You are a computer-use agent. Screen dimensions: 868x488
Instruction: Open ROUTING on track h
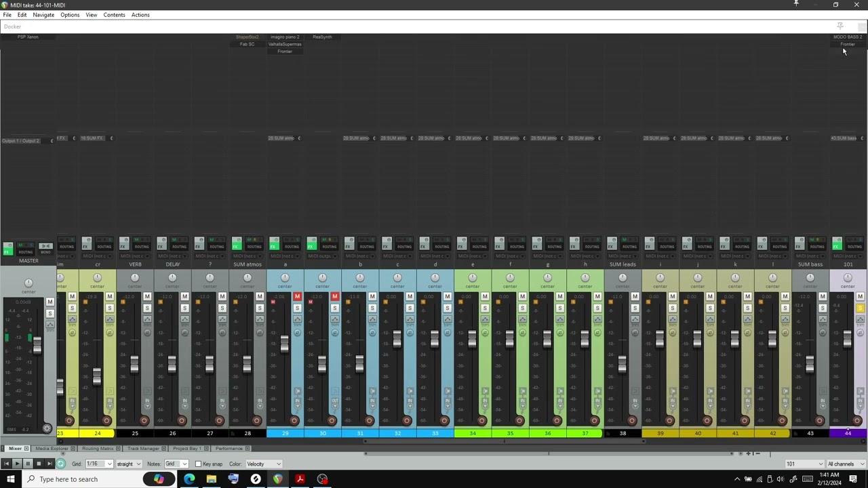(592, 243)
